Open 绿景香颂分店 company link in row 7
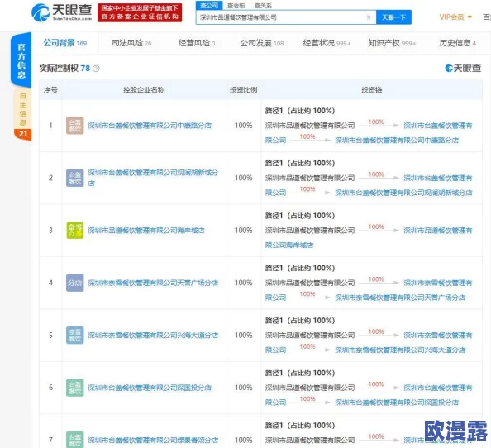Image resolution: width=491 pixels, height=448 pixels. [x=153, y=441]
